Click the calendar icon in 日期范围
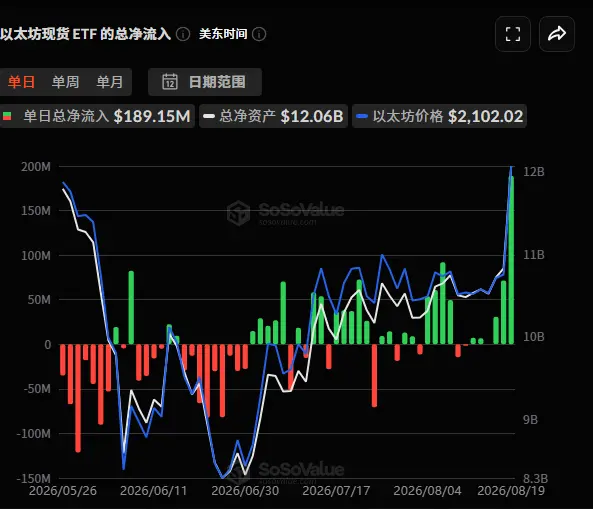593x509 pixels. click(x=170, y=82)
